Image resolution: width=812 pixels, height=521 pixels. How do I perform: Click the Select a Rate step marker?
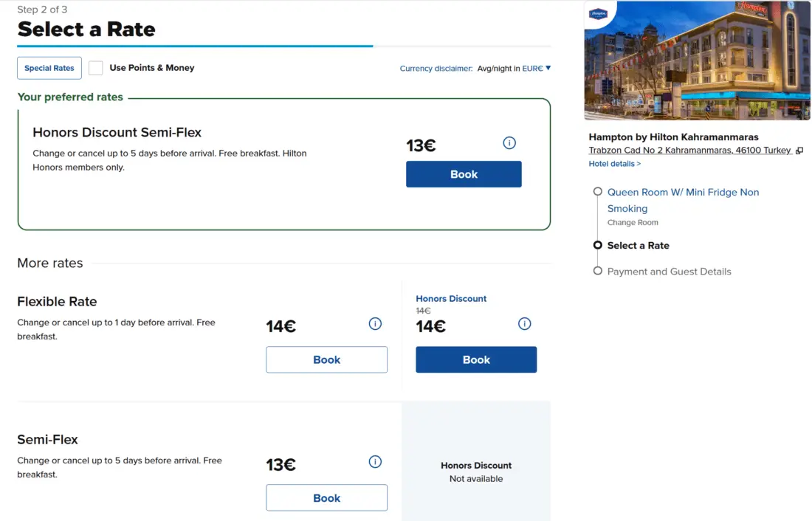point(598,245)
